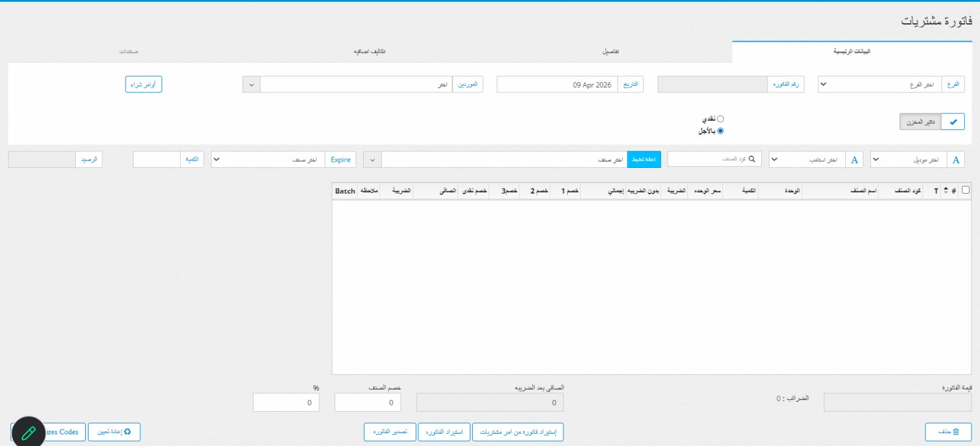Click the استيراد الفاتوره import invoice button

[x=444, y=432]
